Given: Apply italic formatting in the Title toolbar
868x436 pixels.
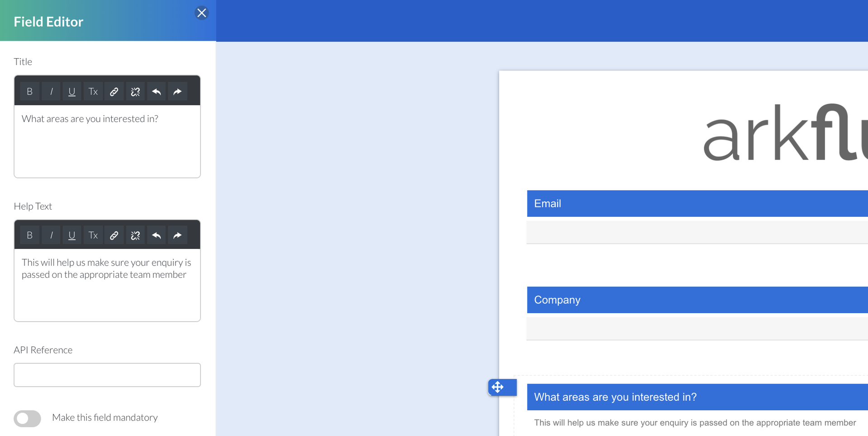Looking at the screenshot, I should [x=51, y=91].
